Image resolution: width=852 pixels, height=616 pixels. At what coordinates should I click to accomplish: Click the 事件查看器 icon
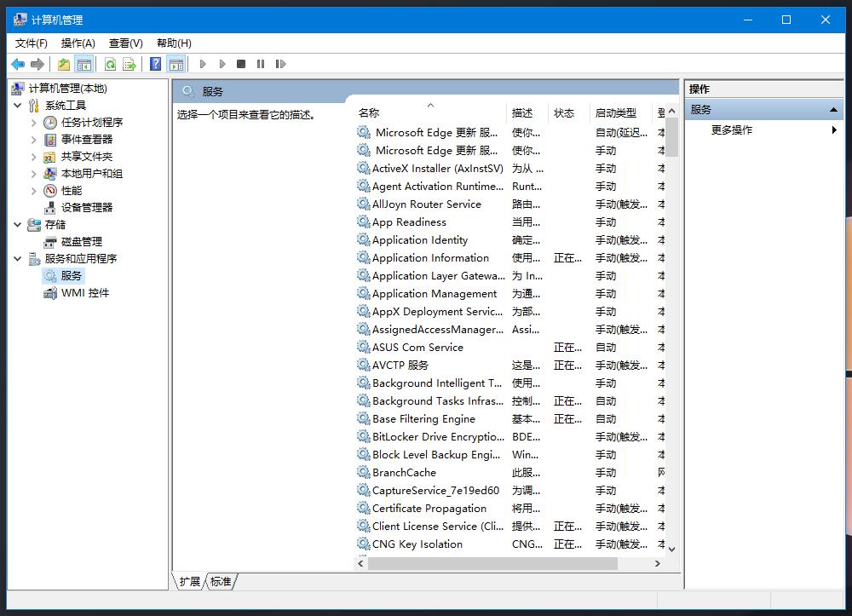point(50,140)
